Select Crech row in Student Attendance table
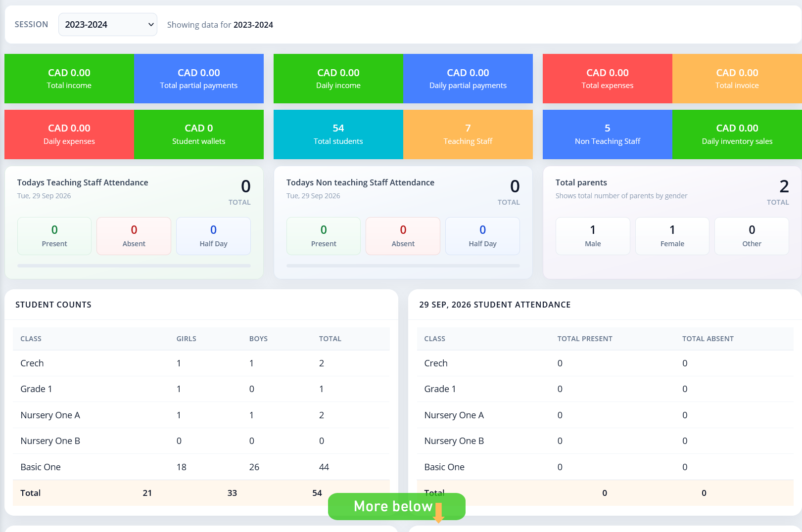The width and height of the screenshot is (802, 532). 605,363
